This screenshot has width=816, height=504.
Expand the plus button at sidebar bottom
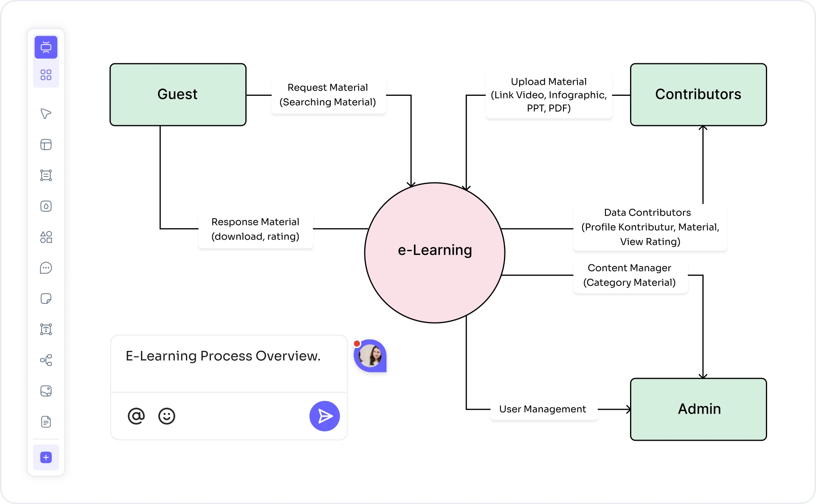[46, 457]
